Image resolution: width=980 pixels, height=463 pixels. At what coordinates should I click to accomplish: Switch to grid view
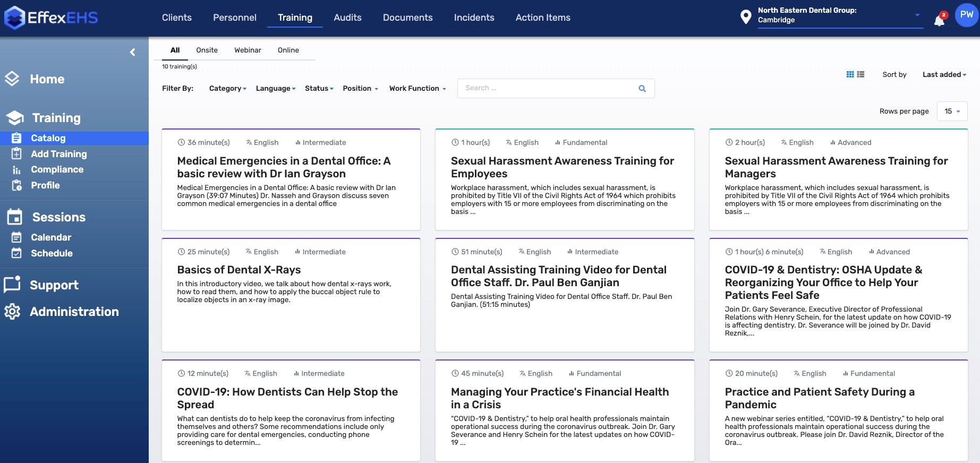click(850, 74)
